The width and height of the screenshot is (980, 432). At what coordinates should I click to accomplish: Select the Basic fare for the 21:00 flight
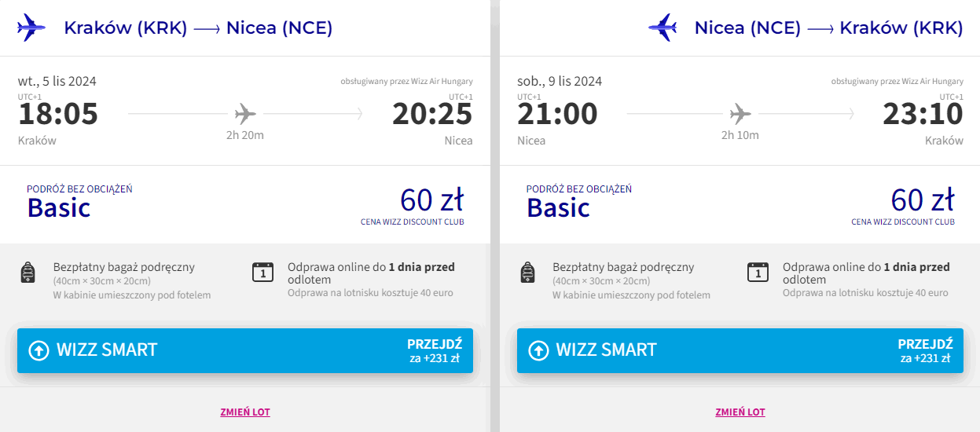click(558, 207)
